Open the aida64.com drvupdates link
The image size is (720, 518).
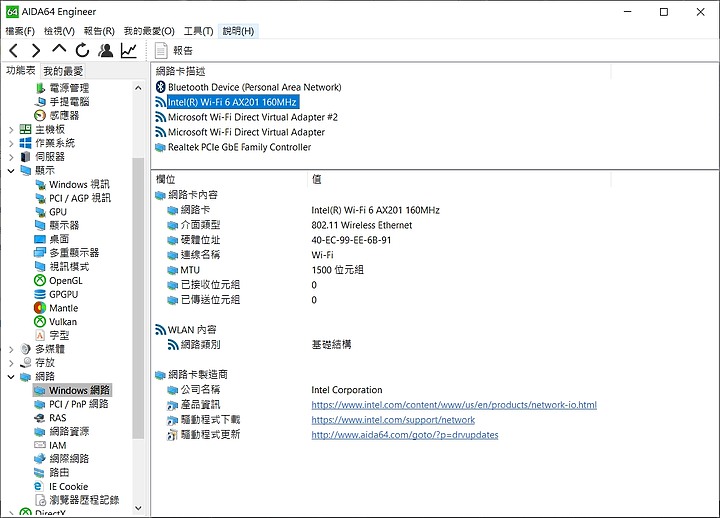[405, 435]
